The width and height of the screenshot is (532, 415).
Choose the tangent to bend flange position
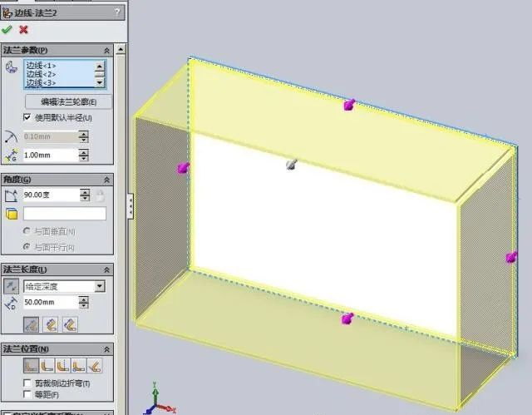coord(95,366)
